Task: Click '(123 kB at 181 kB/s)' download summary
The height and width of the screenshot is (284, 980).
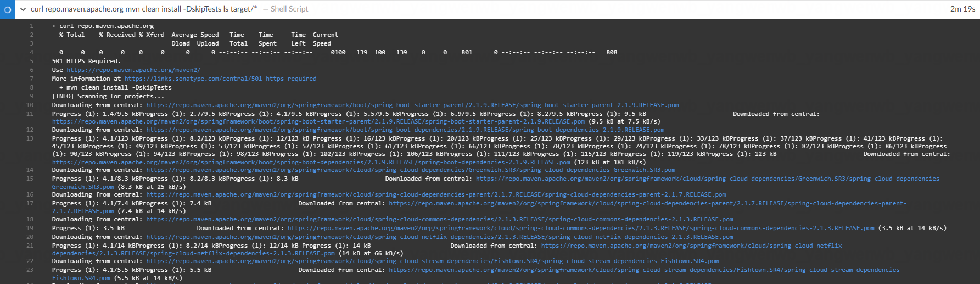Action: (x=609, y=162)
